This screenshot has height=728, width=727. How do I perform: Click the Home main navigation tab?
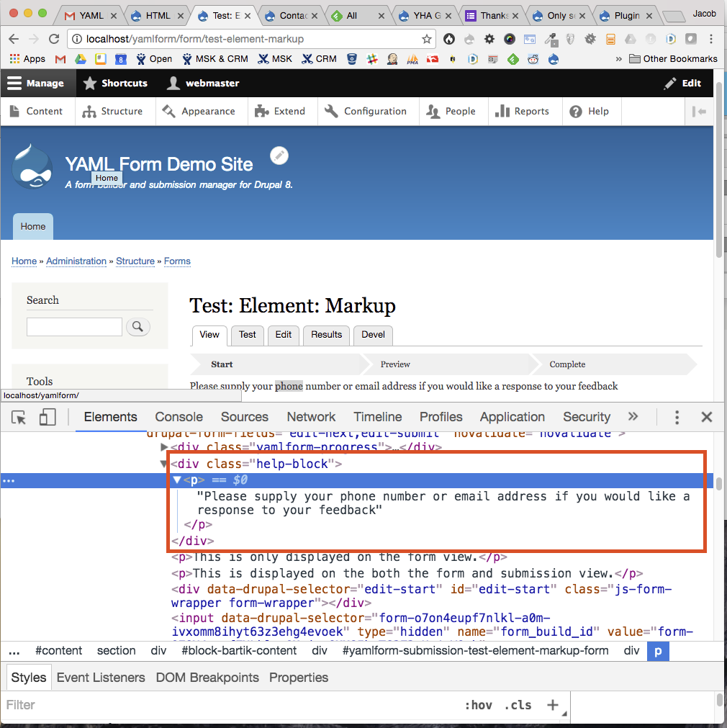click(x=33, y=227)
